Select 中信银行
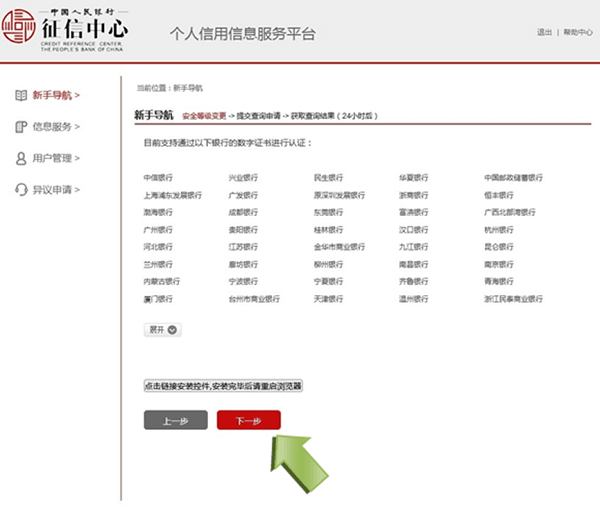Image resolution: width=600 pixels, height=513 pixels. click(158, 178)
